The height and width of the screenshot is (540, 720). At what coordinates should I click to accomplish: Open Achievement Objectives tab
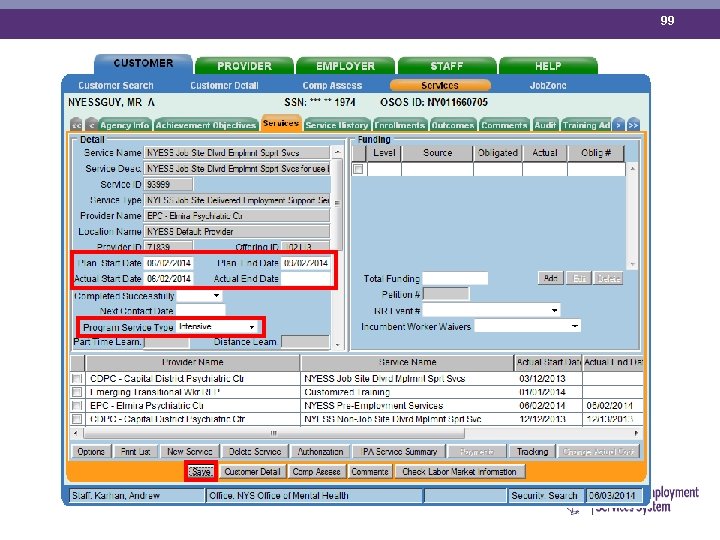click(205, 125)
